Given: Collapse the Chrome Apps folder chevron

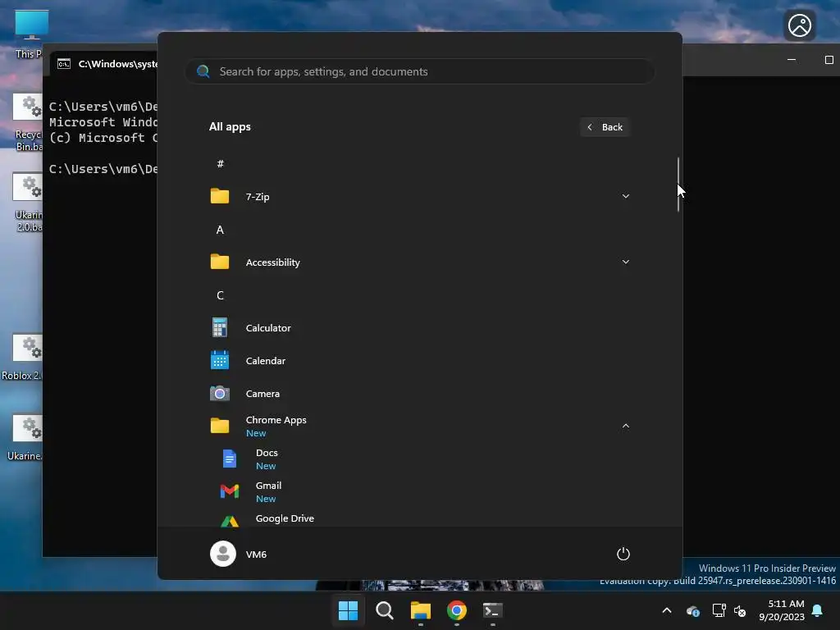Looking at the screenshot, I should [625, 426].
